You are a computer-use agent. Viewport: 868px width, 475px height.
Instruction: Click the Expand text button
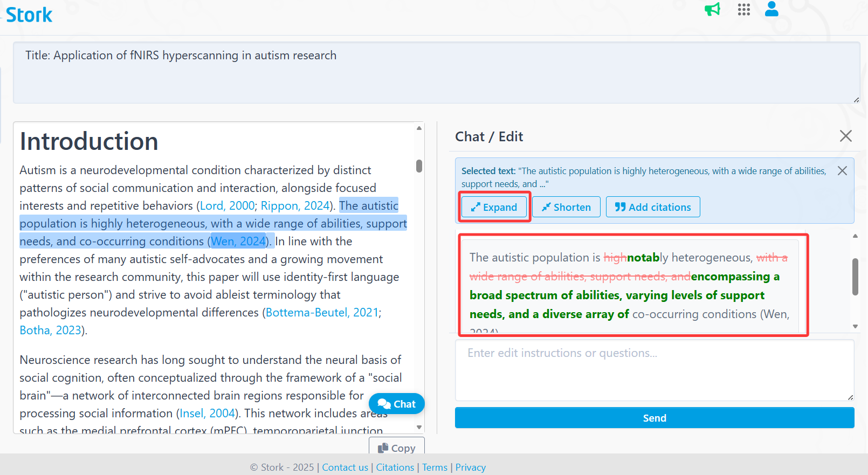494,207
